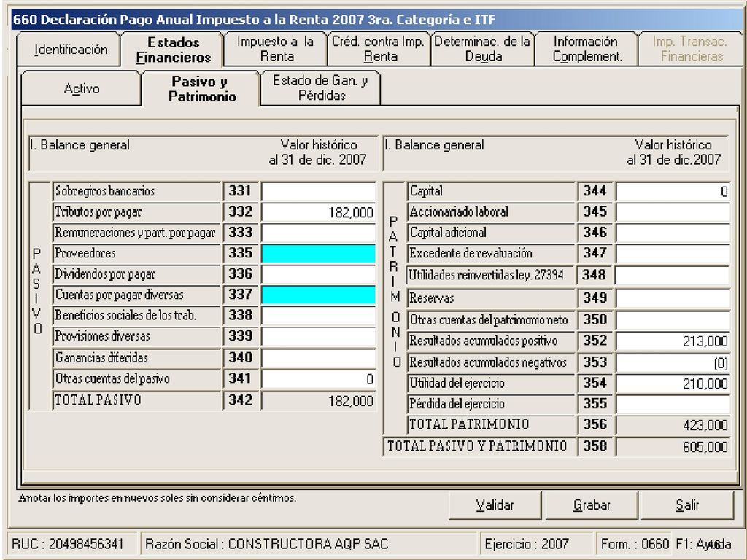Open the Identificación tab
Viewport: 747px width, 560px height.
pyautogui.click(x=69, y=50)
